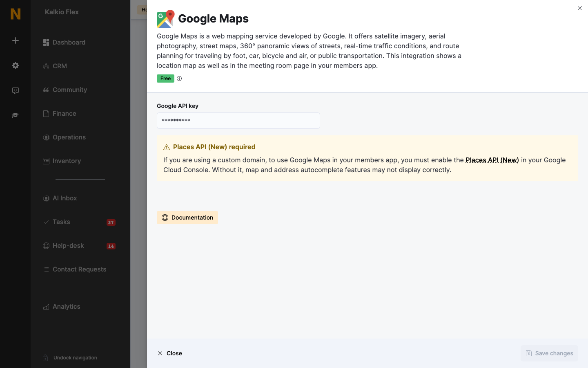
Task: Click the Documentation button
Action: pos(187,218)
